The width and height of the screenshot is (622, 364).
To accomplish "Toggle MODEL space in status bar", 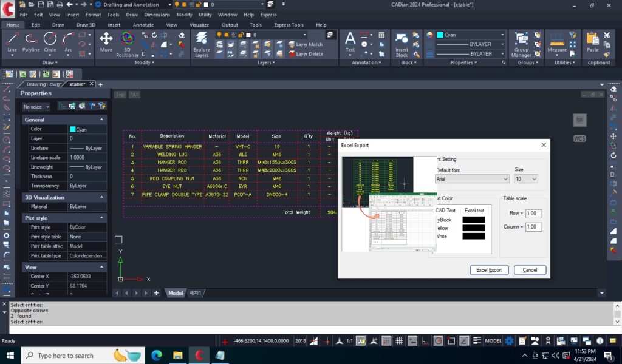I will 493,341.
